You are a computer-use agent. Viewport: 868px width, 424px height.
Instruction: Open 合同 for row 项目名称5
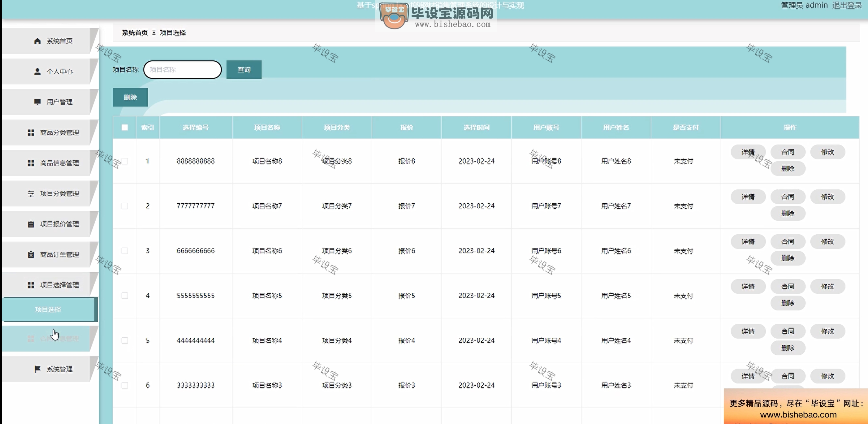point(788,287)
